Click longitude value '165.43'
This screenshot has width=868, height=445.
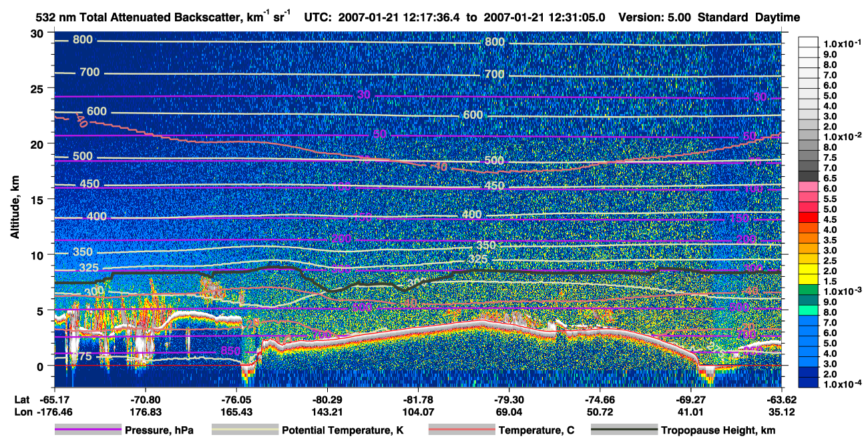point(236,412)
